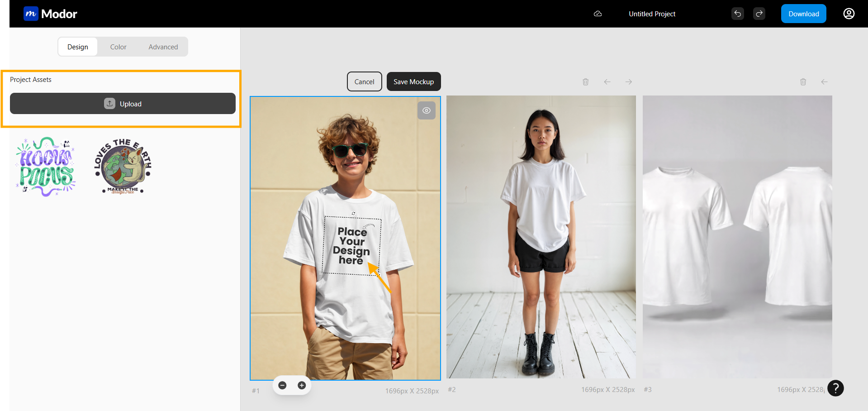The height and width of the screenshot is (411, 868).
Task: Open the user account profile
Action: click(849, 14)
